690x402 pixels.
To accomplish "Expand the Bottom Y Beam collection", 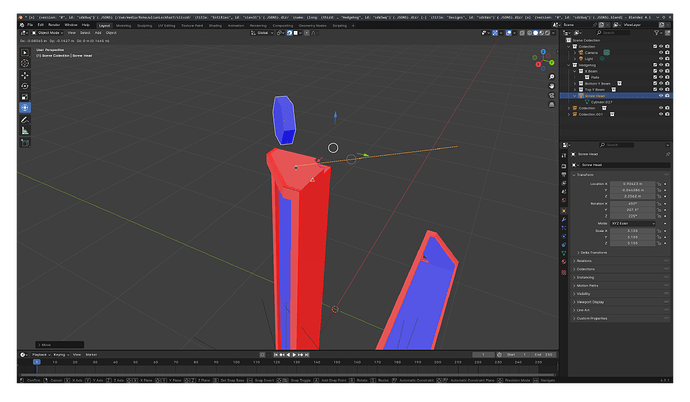I will coord(575,83).
